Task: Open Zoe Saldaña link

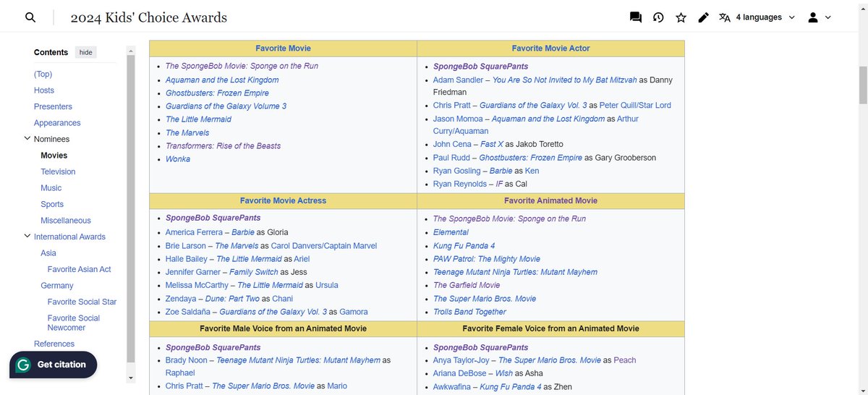Action: [x=188, y=312]
